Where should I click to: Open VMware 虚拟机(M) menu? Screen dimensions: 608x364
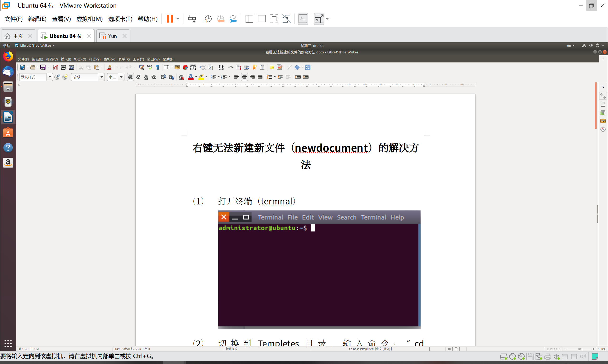tap(90, 19)
